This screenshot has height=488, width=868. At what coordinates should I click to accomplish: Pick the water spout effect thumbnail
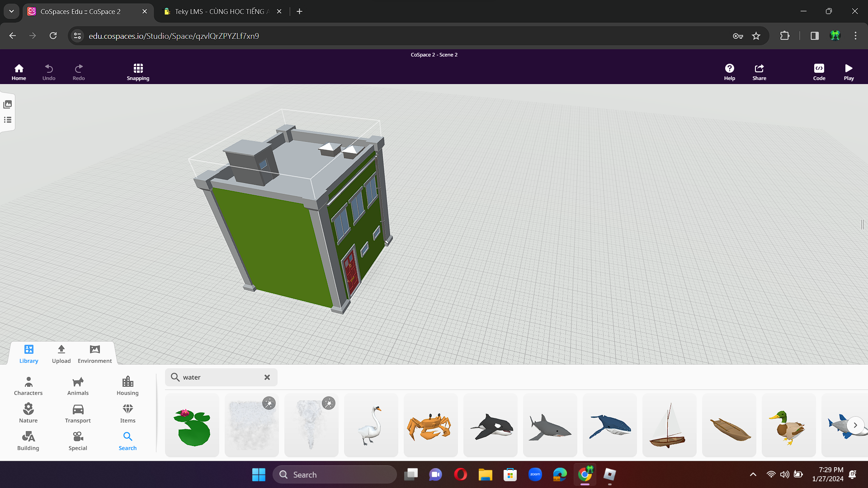(311, 425)
